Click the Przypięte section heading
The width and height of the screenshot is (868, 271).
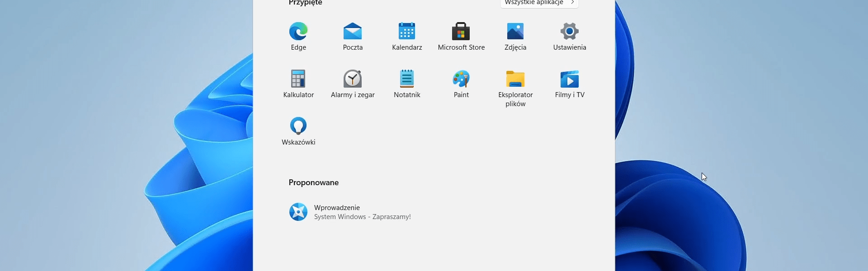point(306,3)
